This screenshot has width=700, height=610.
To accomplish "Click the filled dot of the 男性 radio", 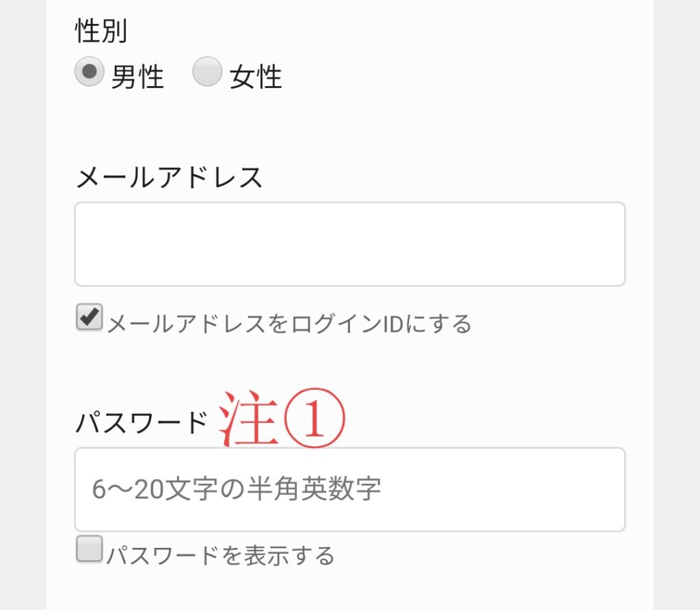I will 89,71.
